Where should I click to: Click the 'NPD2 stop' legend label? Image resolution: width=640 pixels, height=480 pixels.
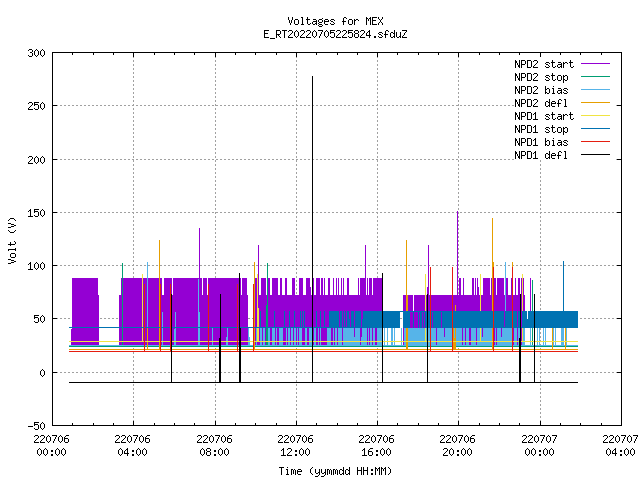541,77
